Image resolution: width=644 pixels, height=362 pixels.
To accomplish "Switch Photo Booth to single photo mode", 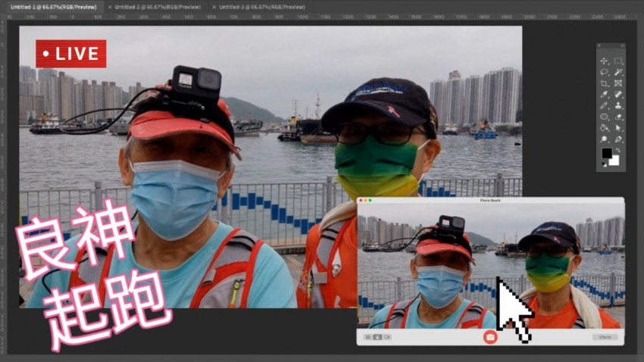I will [x=377, y=337].
